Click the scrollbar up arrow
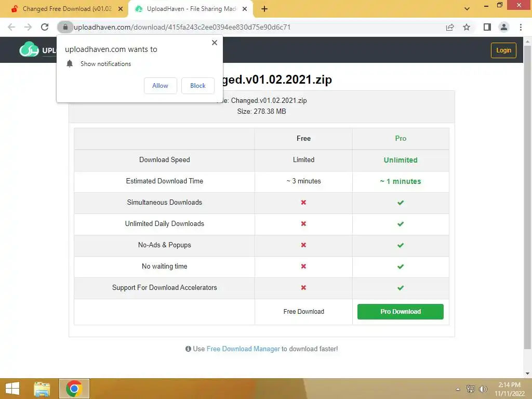The width and height of the screenshot is (532, 399). pos(527,42)
